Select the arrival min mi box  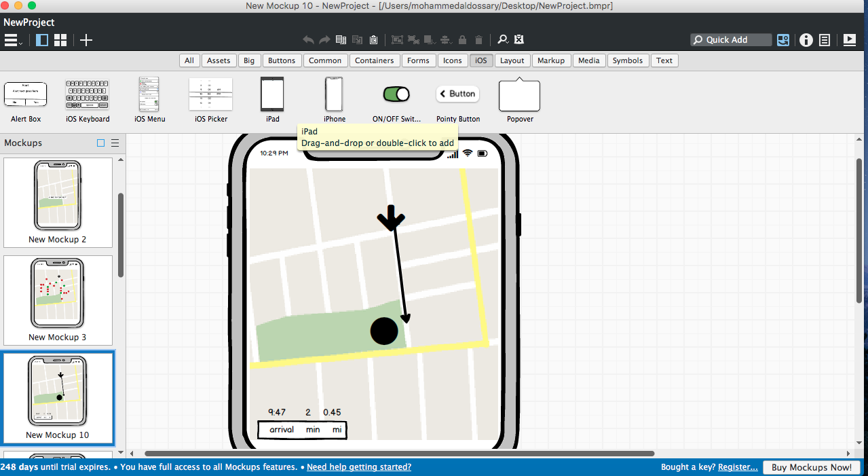(x=303, y=430)
